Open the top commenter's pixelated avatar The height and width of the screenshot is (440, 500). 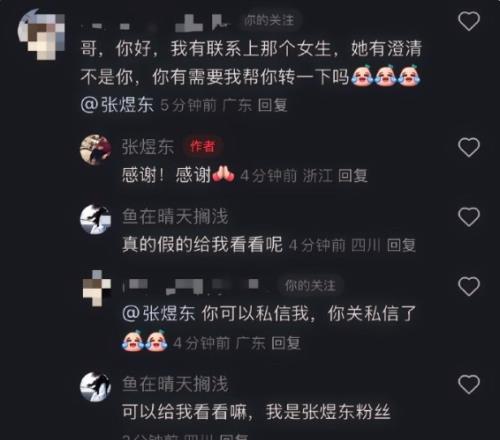(41, 34)
